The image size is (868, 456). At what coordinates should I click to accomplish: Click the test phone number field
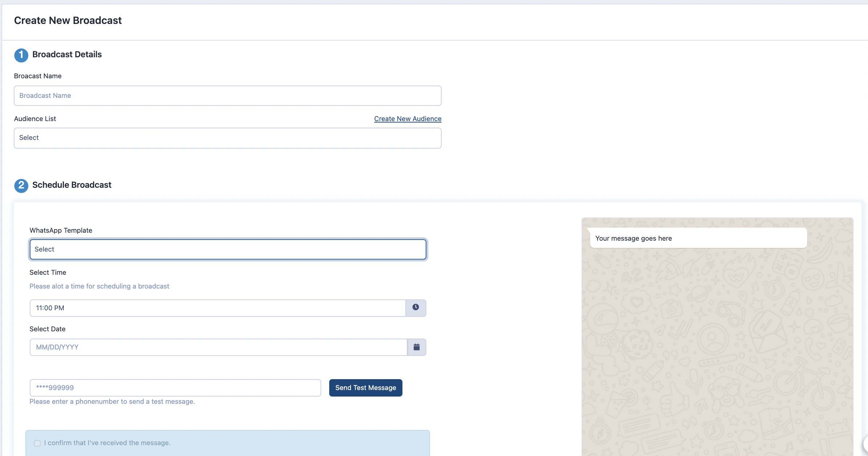[175, 387]
